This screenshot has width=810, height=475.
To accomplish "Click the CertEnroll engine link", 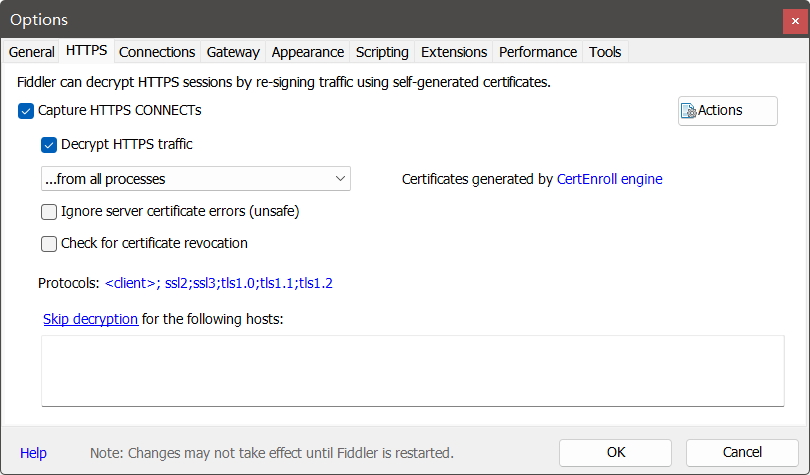I will 610,179.
